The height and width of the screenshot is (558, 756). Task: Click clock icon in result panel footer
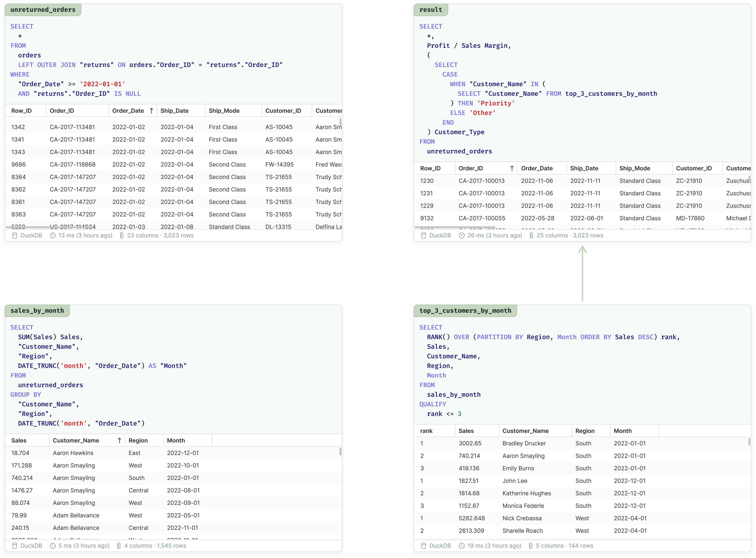tap(462, 235)
